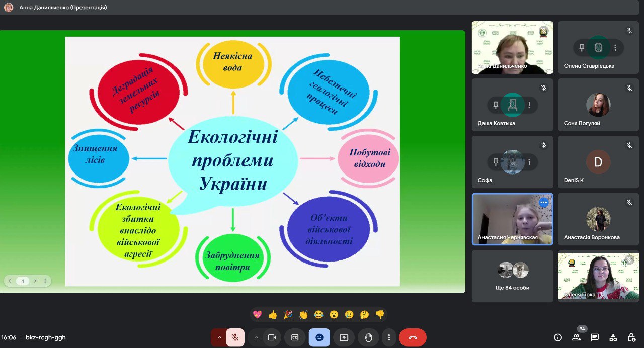Send heart reaction
Image resolution: width=644 pixels, height=348 pixels.
[258, 315]
